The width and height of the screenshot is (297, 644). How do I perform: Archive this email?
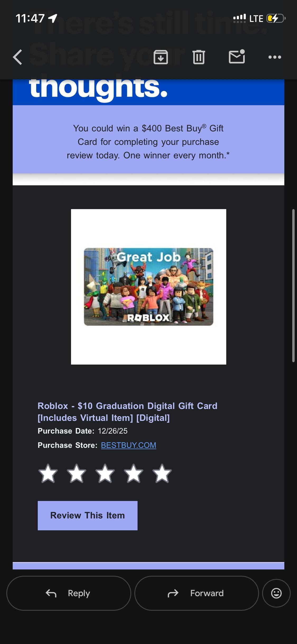pos(161,57)
